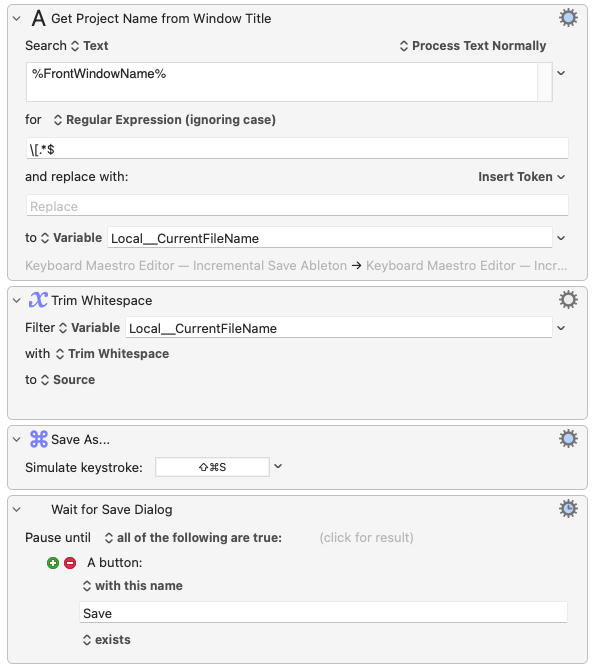This screenshot has height=668, width=594.
Task: Click the Replace text field
Action: [297, 206]
